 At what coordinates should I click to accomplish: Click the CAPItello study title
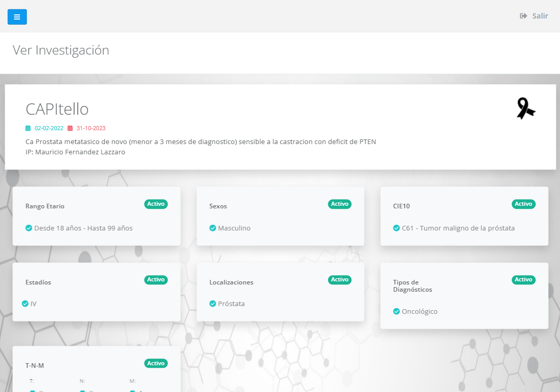(x=57, y=109)
